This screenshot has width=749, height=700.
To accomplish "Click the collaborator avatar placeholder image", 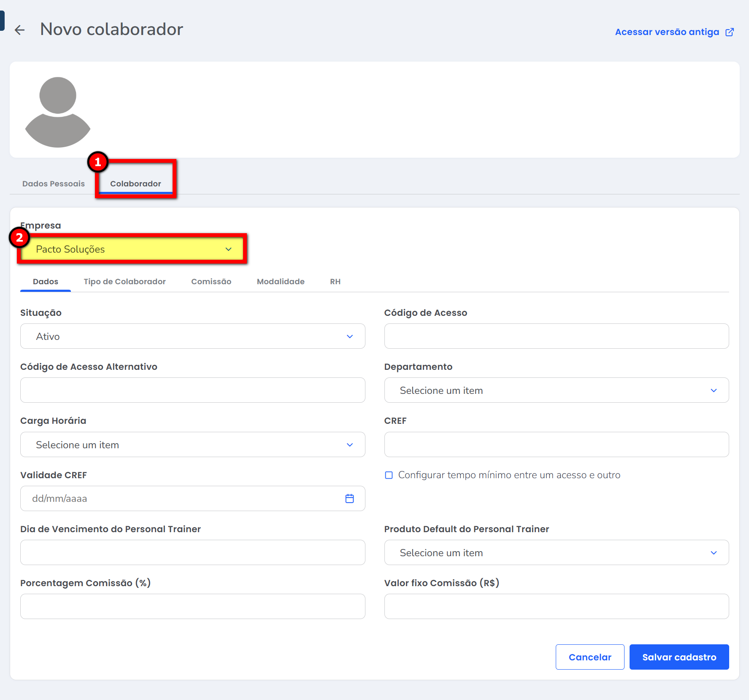I will tap(58, 112).
